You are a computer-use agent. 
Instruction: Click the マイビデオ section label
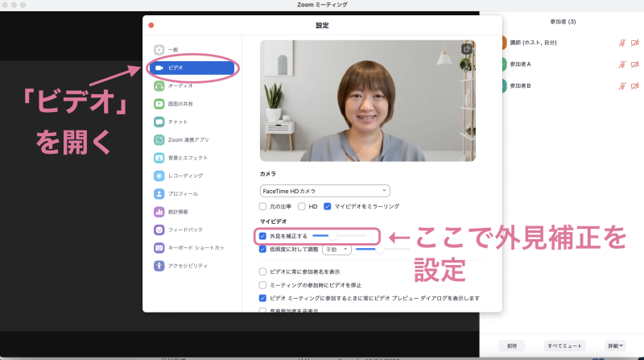(273, 221)
